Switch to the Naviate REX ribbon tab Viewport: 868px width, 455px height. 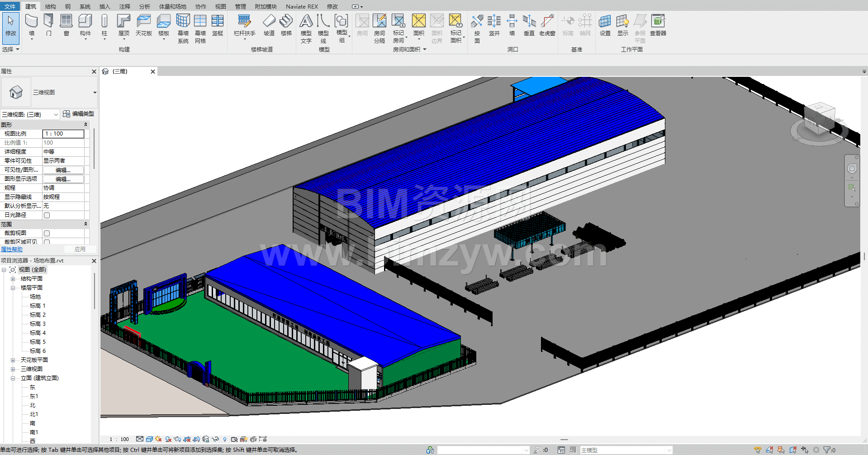click(302, 6)
